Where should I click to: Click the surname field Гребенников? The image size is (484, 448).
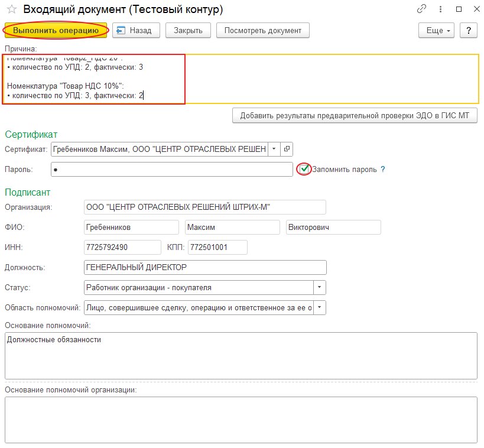tap(131, 227)
